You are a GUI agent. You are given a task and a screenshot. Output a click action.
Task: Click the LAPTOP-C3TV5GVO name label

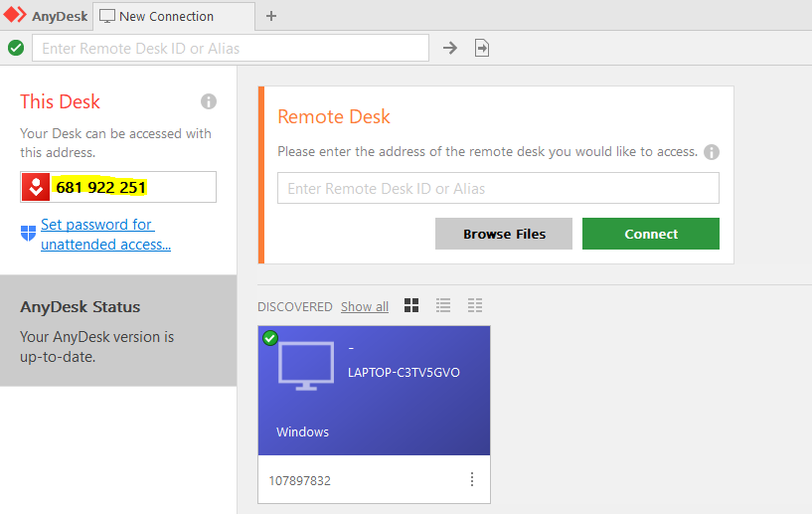[404, 373]
